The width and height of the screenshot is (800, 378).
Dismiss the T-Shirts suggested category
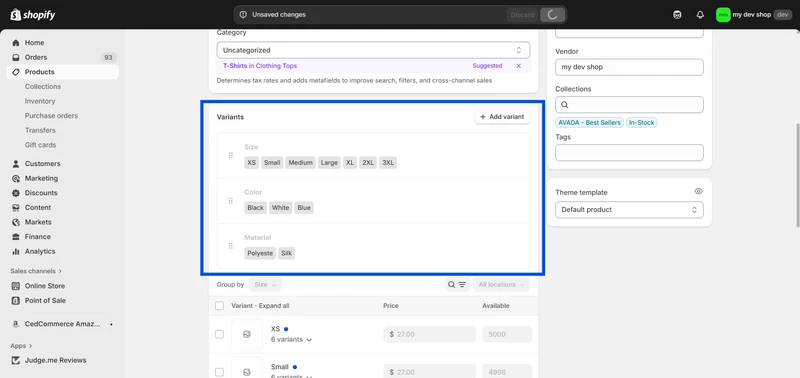click(x=518, y=66)
